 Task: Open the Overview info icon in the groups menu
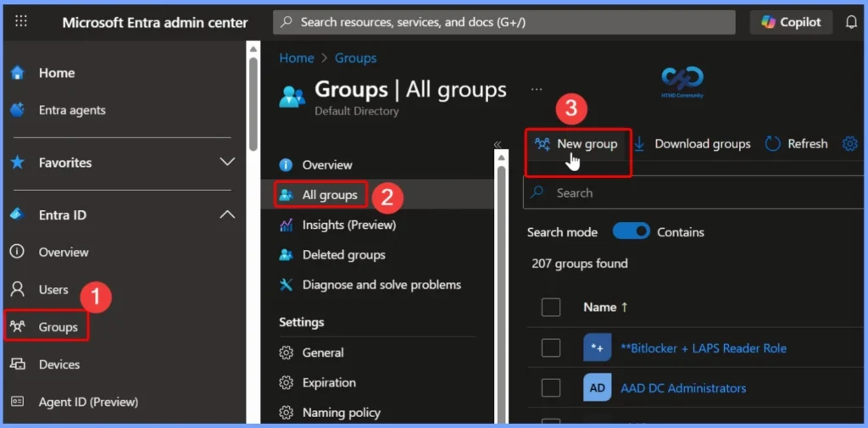[287, 165]
